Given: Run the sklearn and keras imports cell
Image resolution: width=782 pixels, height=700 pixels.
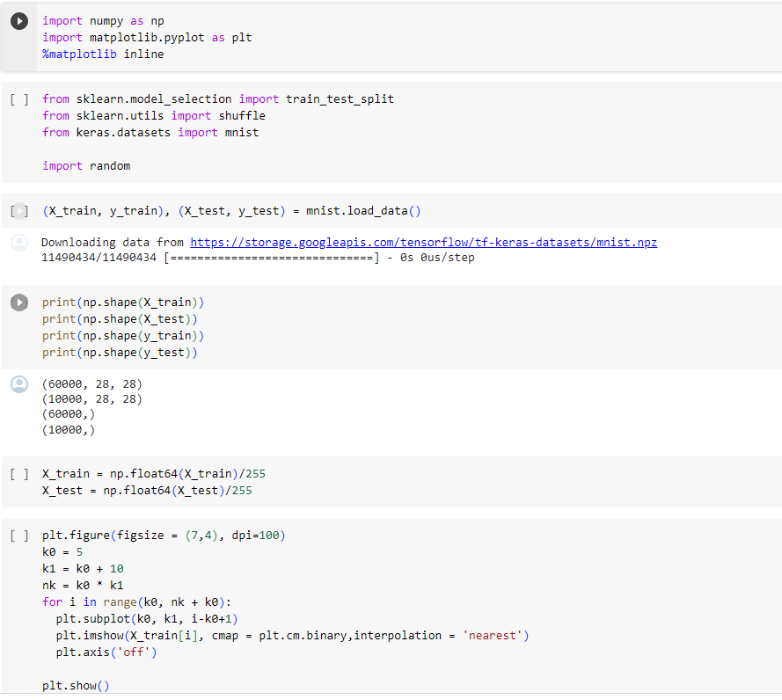Looking at the screenshot, I should pos(19,99).
